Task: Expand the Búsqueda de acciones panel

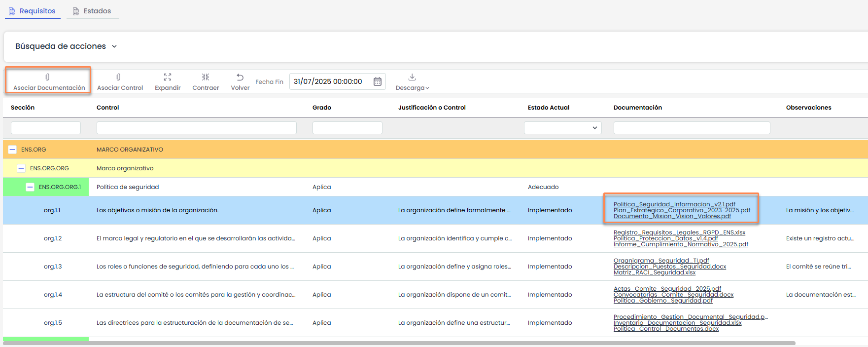Action: click(114, 46)
